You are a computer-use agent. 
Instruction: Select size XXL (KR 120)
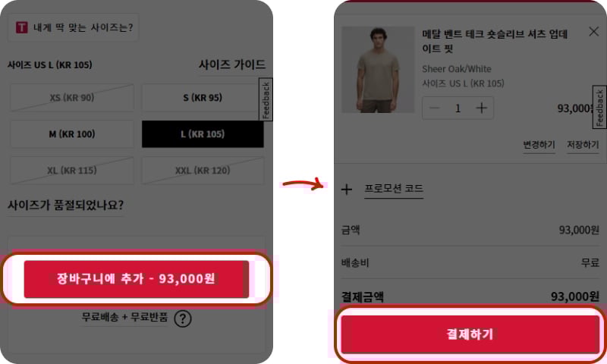(x=203, y=171)
